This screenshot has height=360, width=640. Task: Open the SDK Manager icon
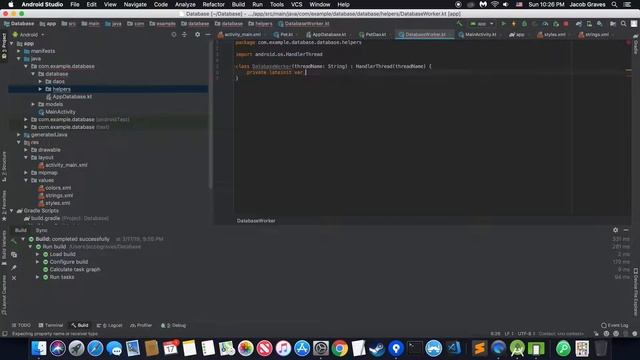600,24
